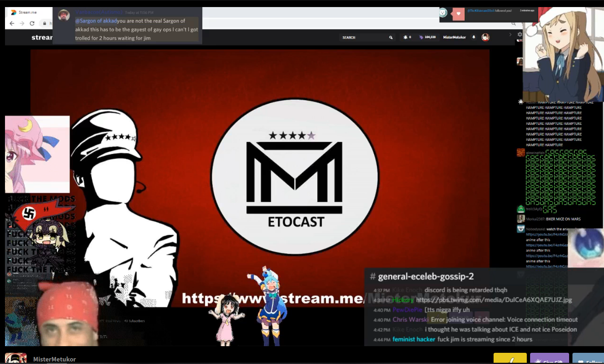
Task: Collapse the chat panel with the chevron
Action: coord(510,34)
